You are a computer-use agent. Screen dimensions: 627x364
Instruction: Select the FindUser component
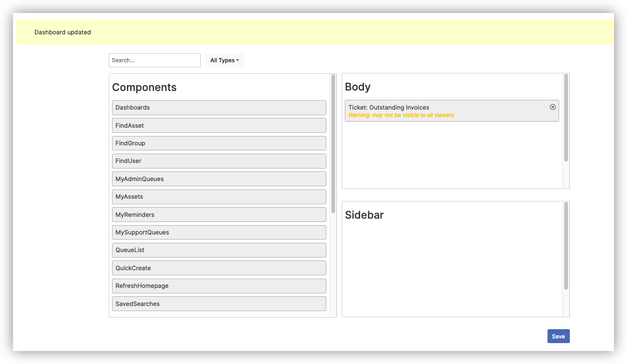[218, 161]
